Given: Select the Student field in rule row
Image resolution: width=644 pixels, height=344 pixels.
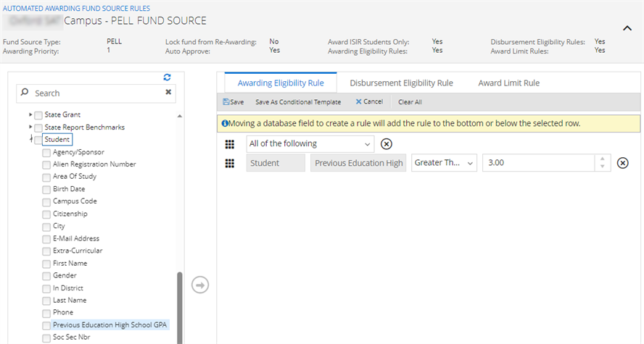Looking at the screenshot, I should (x=276, y=163).
